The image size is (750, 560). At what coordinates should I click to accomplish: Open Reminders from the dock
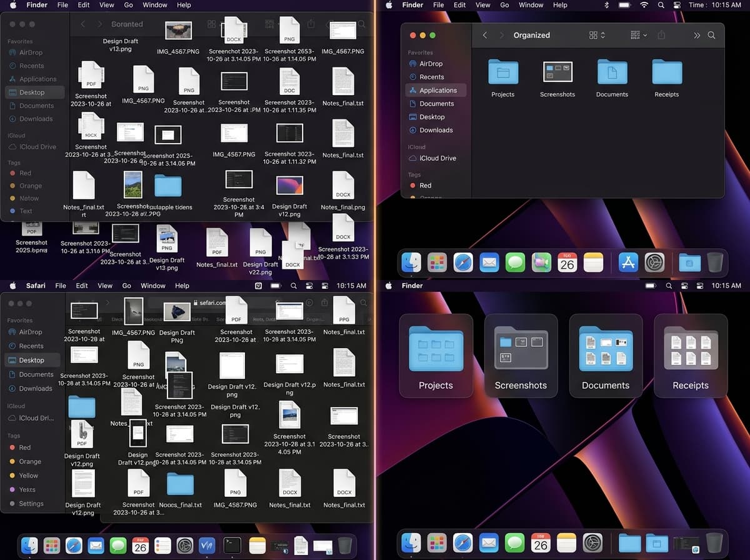coord(161,546)
